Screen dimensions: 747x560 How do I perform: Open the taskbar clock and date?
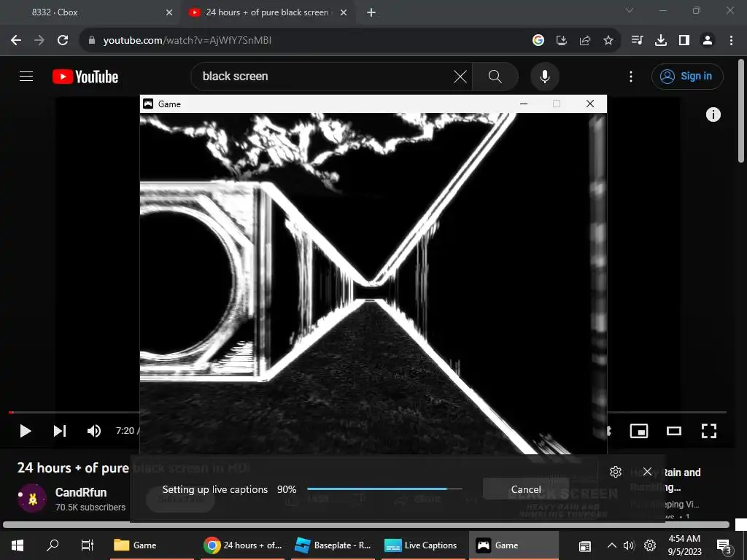click(684, 545)
